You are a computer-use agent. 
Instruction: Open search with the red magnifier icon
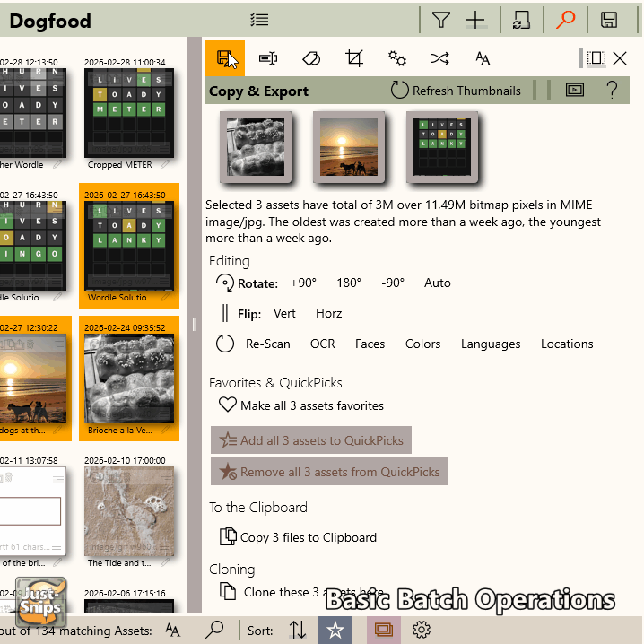pos(565,20)
